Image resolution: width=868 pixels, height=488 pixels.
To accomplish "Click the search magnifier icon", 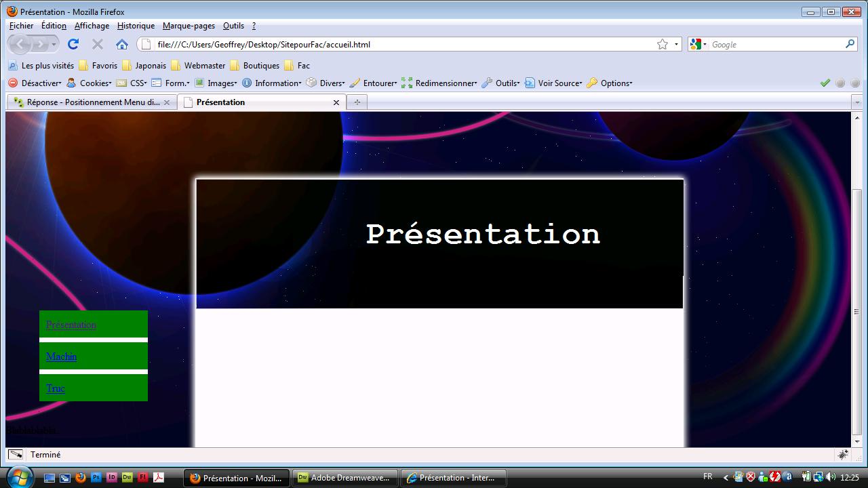I will coord(850,44).
